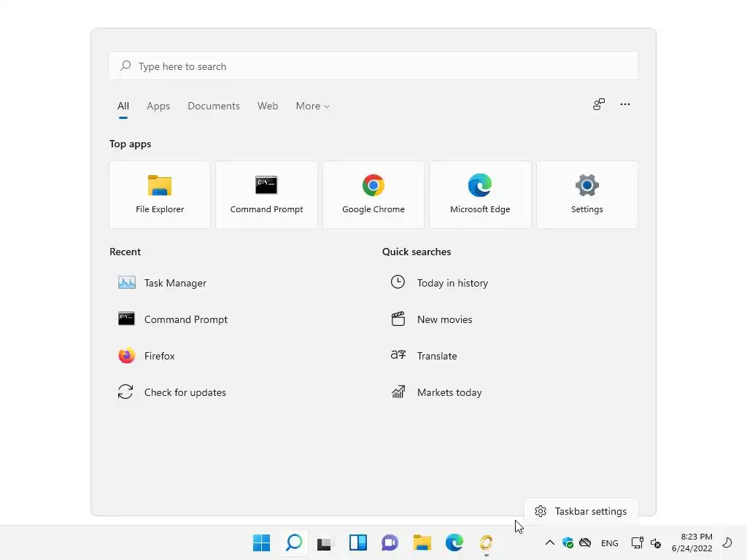Open the clock showing 8:23 PM

pyautogui.click(x=692, y=542)
